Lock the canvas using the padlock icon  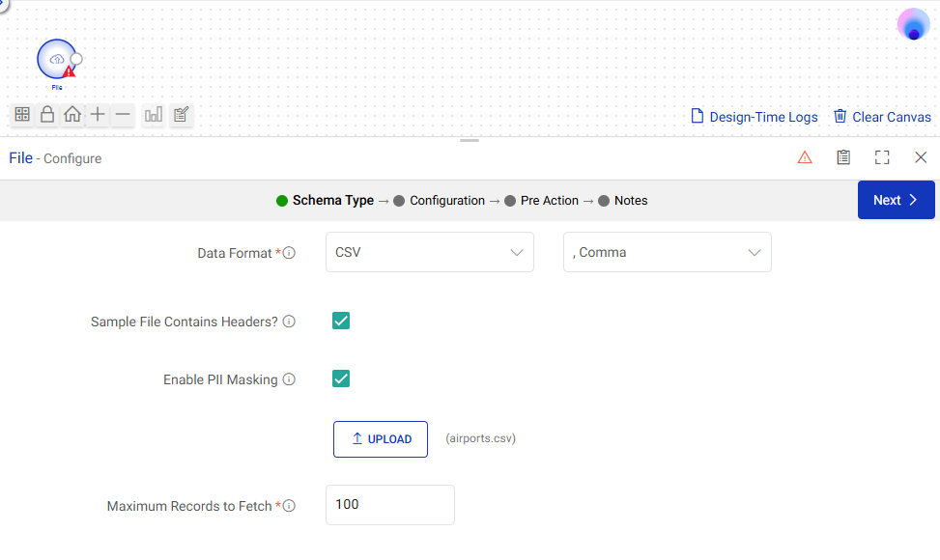(x=47, y=114)
